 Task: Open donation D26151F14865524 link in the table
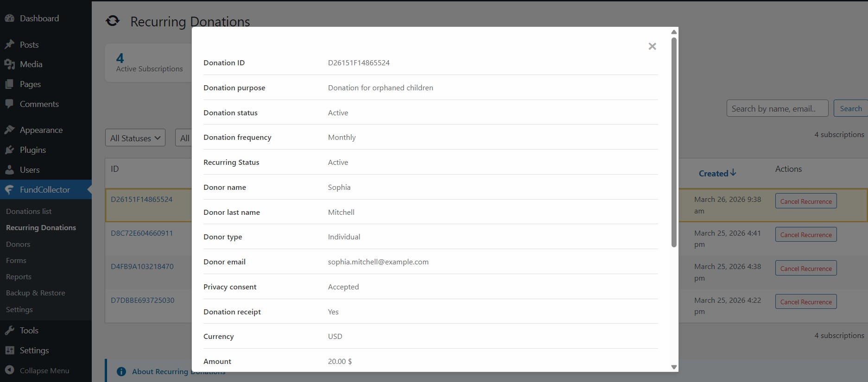pyautogui.click(x=141, y=200)
